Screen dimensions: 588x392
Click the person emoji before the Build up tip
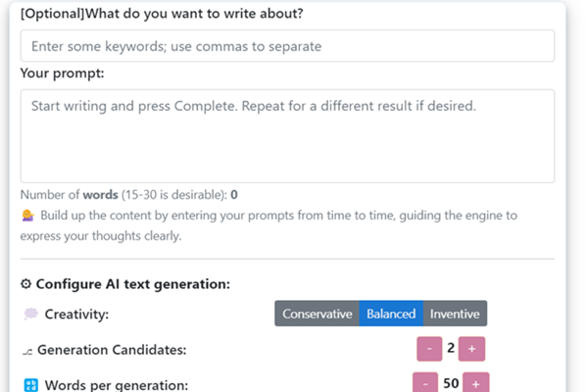26,215
